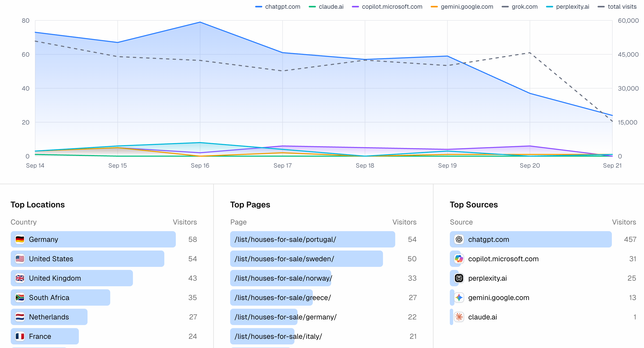Click the South Africa flag icon
The height and width of the screenshot is (348, 644).
coord(20,297)
